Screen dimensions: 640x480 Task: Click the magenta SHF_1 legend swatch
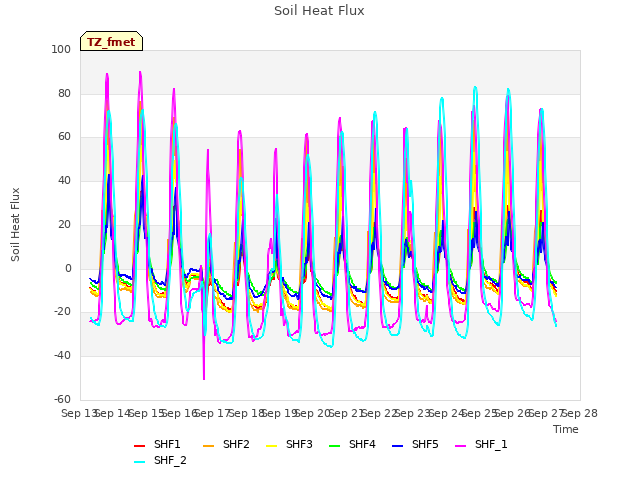(x=460, y=446)
